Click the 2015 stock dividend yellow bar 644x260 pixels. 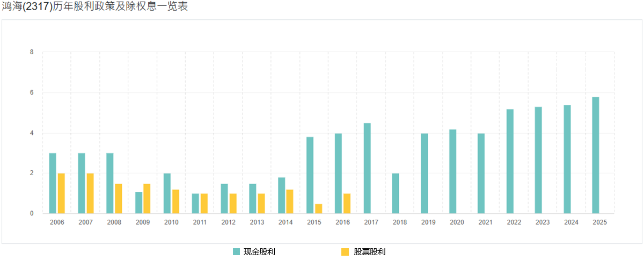click(x=319, y=209)
